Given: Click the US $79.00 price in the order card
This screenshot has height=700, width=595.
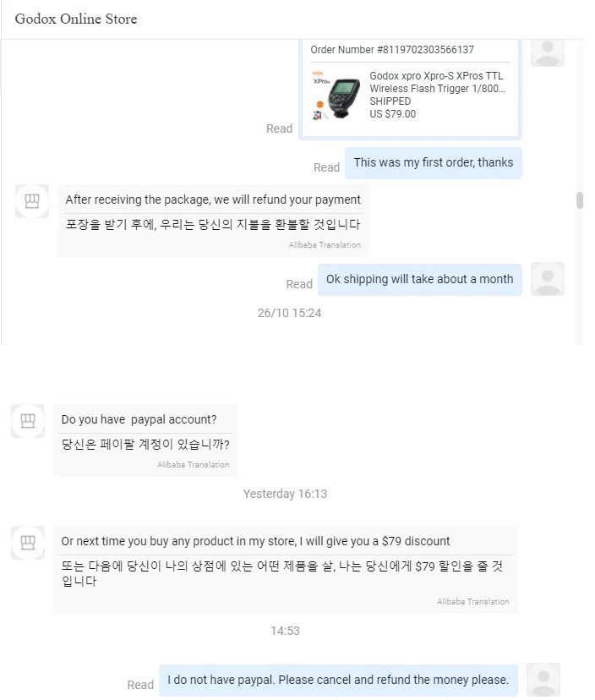Looking at the screenshot, I should pos(393,114).
